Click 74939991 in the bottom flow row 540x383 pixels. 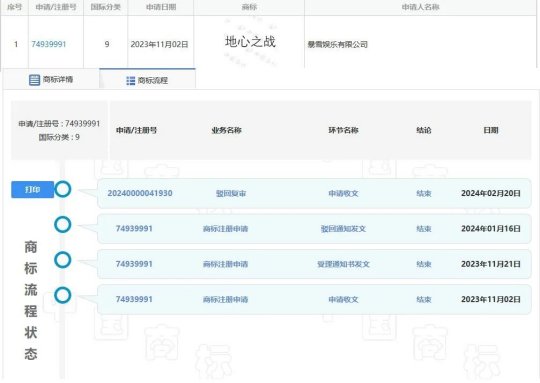[134, 299]
